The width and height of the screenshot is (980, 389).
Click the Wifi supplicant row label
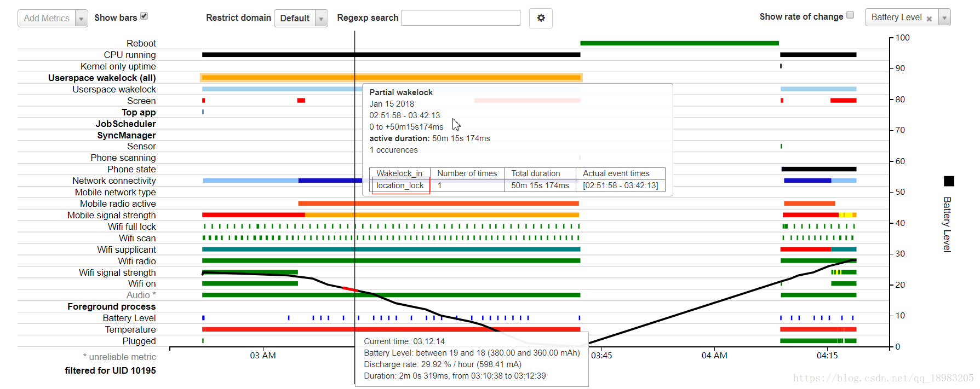[x=127, y=249]
